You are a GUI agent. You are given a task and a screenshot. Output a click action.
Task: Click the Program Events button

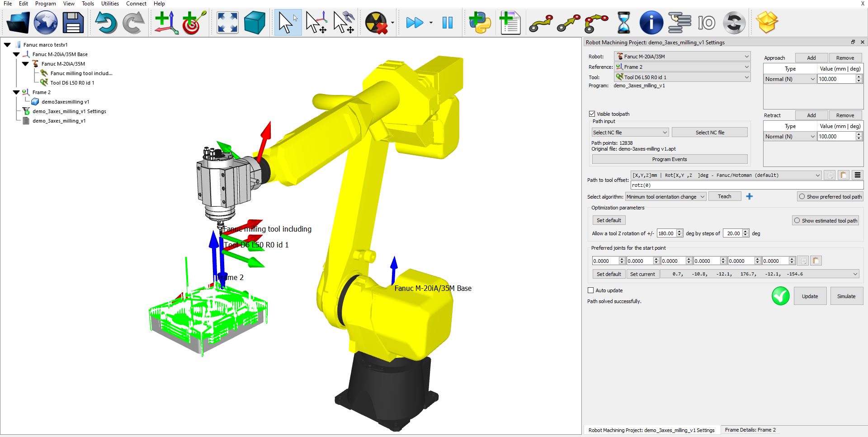pos(669,159)
